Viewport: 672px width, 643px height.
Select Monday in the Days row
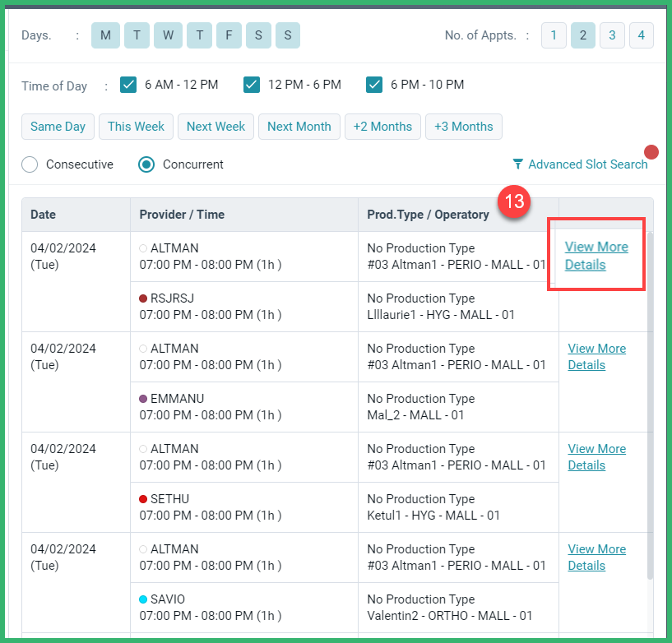coord(105,35)
